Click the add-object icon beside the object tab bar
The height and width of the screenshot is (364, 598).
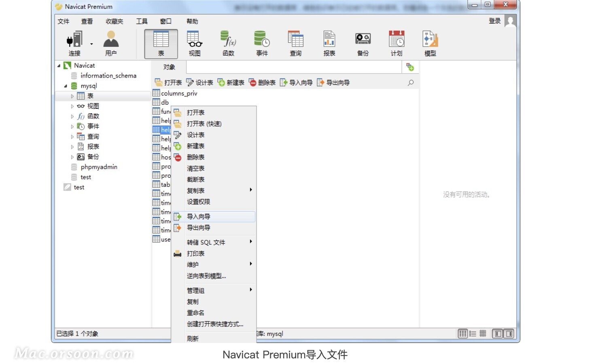pos(410,67)
